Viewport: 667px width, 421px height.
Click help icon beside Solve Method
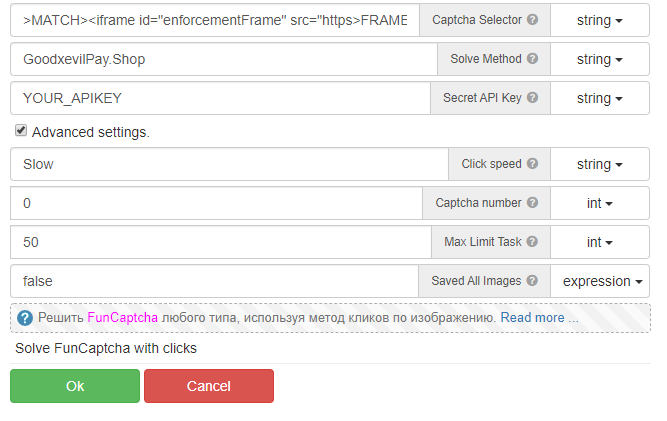click(x=532, y=59)
